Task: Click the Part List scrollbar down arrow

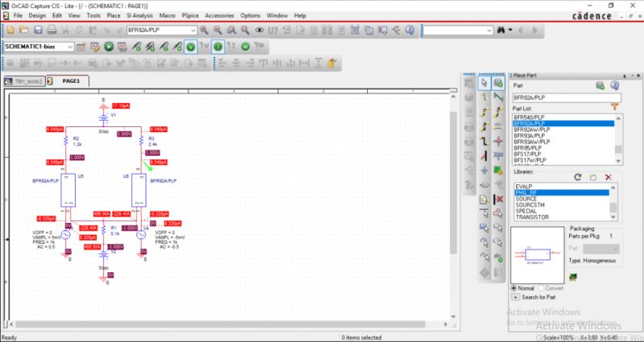Action: click(618, 160)
